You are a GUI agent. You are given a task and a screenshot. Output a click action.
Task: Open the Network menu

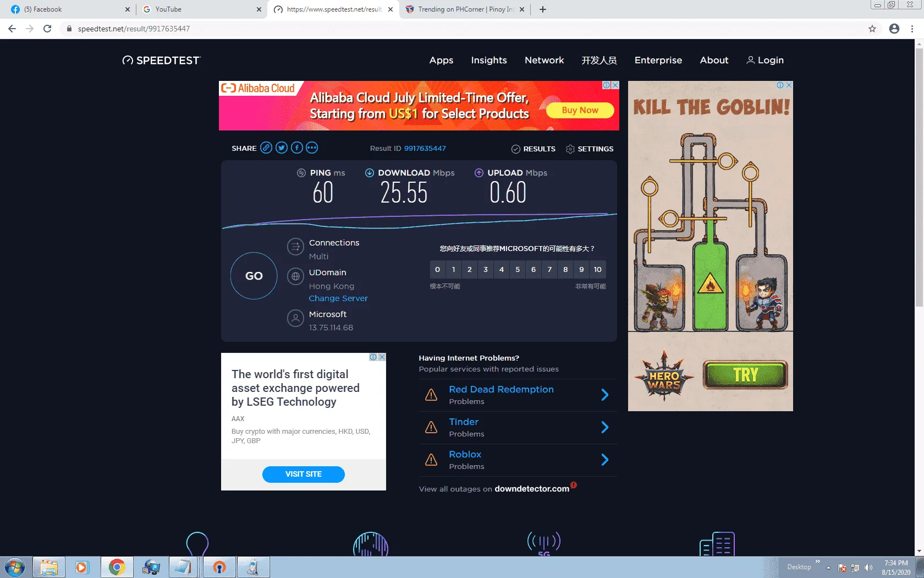coord(544,61)
